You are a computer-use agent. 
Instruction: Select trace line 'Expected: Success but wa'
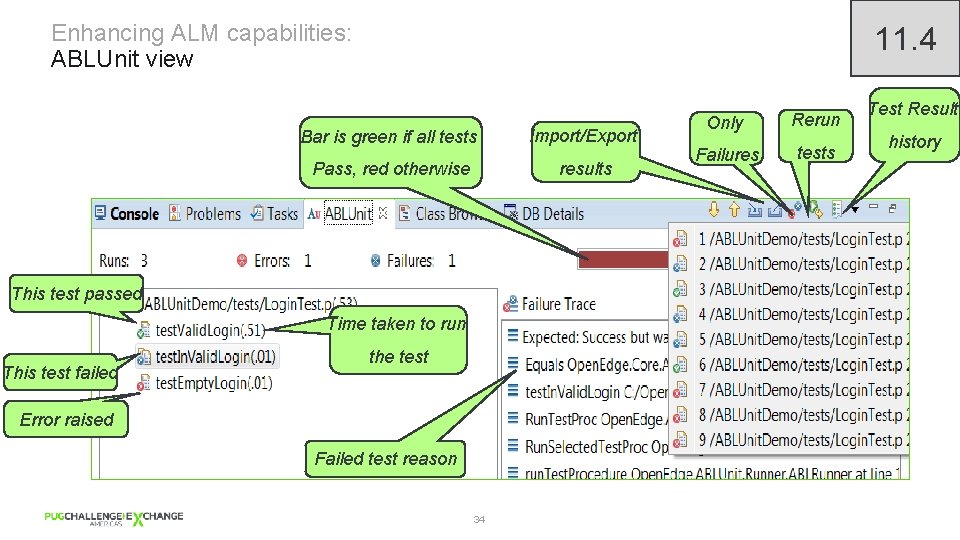(x=588, y=337)
